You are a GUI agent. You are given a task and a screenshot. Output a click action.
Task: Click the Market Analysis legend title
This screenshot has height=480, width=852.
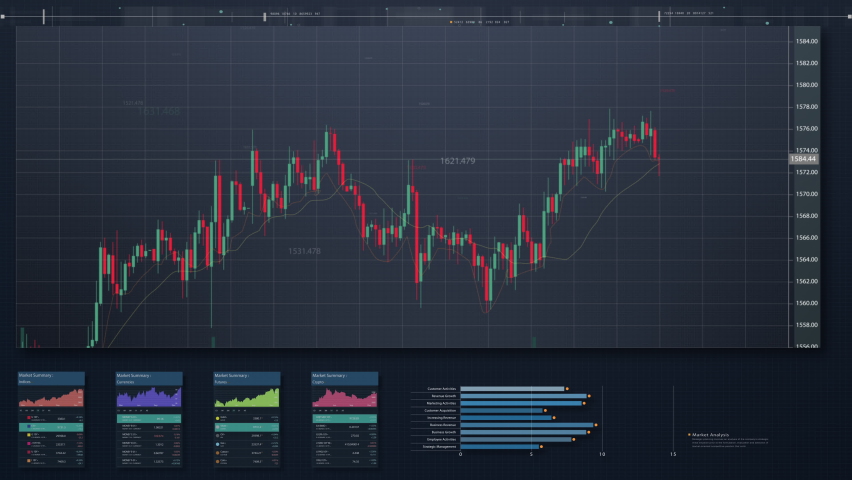click(711, 434)
